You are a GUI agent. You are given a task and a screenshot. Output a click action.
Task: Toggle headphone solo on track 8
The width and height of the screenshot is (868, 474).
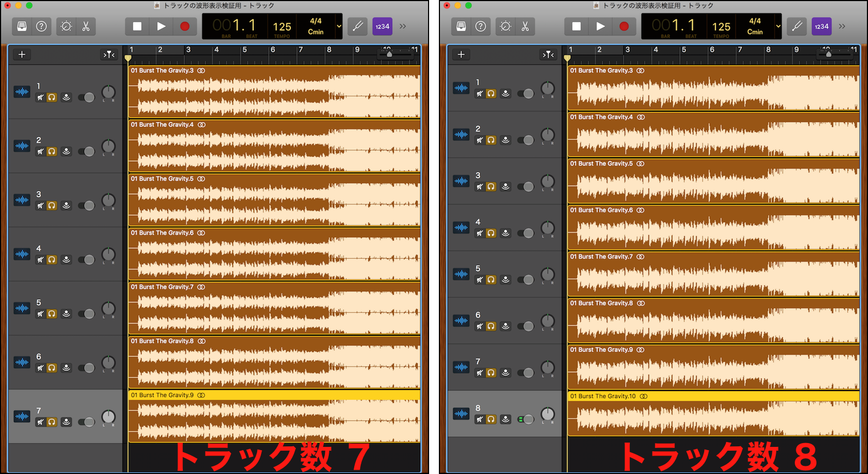491,419
